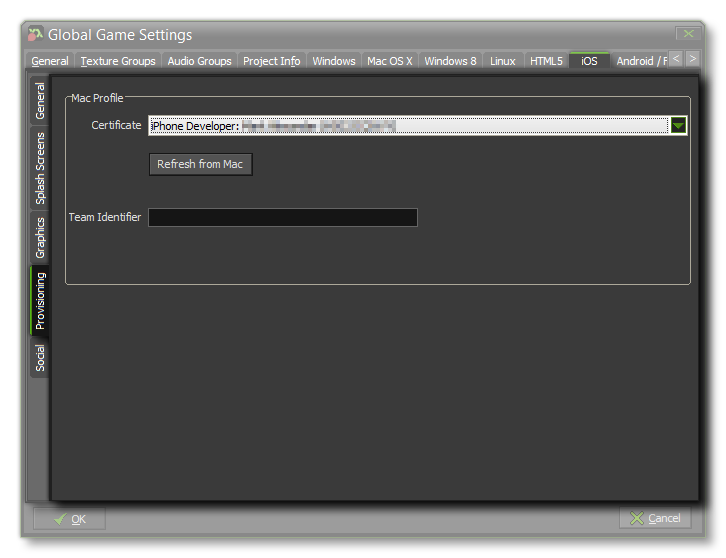Expand the Certificate dropdown arrow
Screen dimensions: 726x558
click(678, 126)
